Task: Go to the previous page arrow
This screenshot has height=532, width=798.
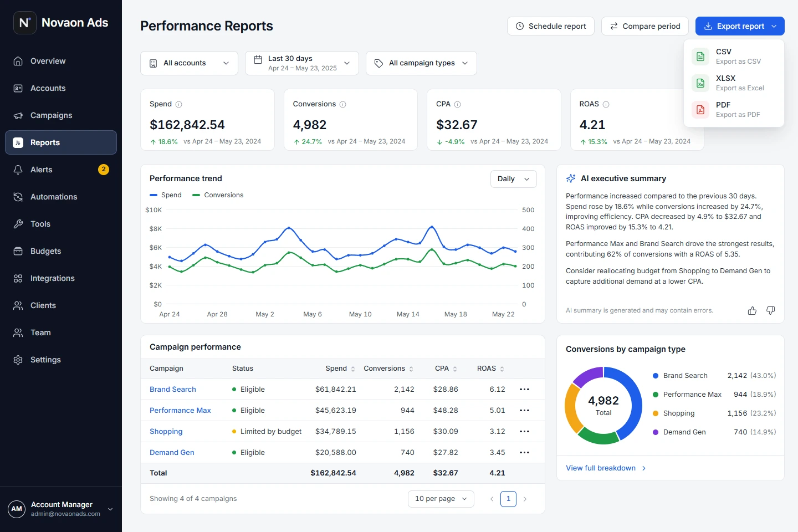Action: [x=492, y=499]
